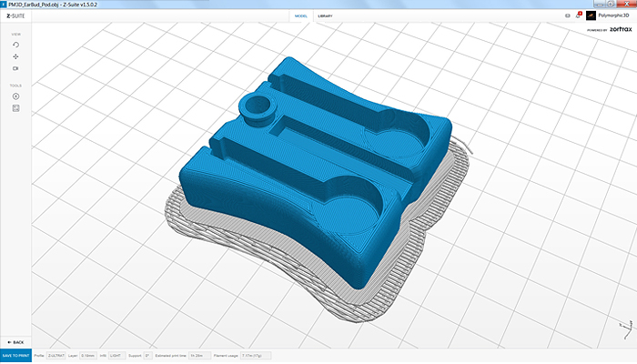The height and width of the screenshot is (364, 637).
Task: Select the blue earbud pod model
Action: pos(315,171)
